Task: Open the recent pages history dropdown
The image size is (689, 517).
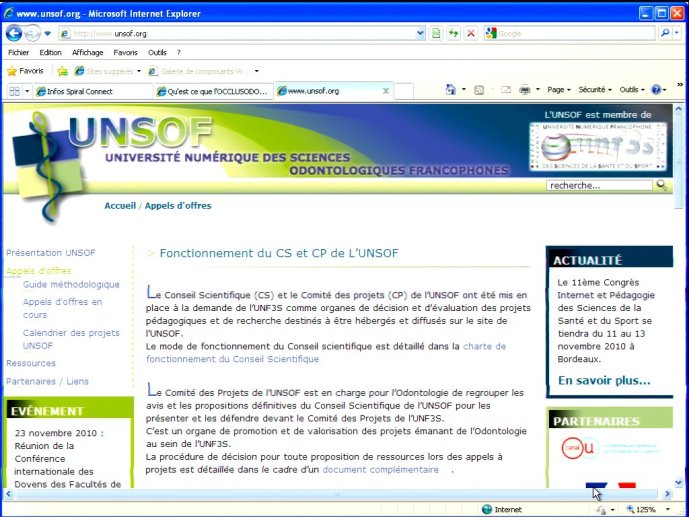Action: pos(47,33)
